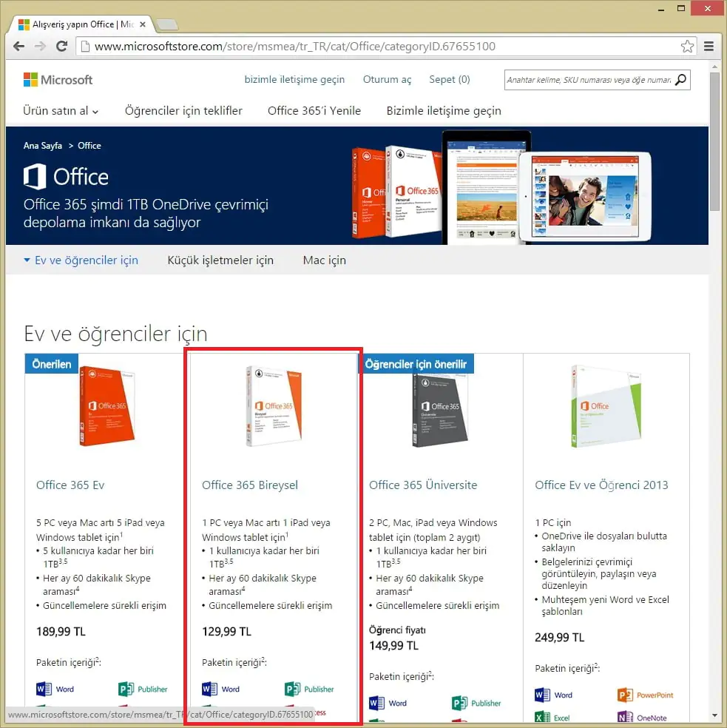
Task: Click the 189,99 TL price
Action: 61,631
